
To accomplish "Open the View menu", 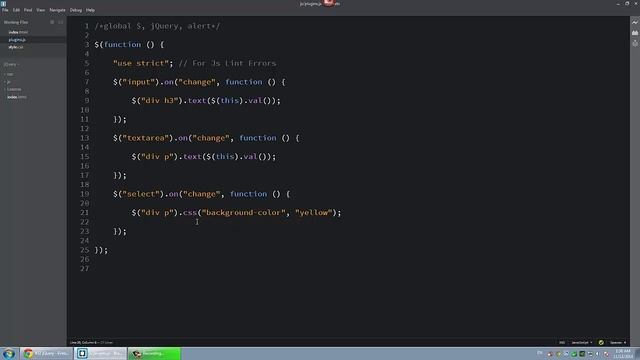I will [40, 10].
